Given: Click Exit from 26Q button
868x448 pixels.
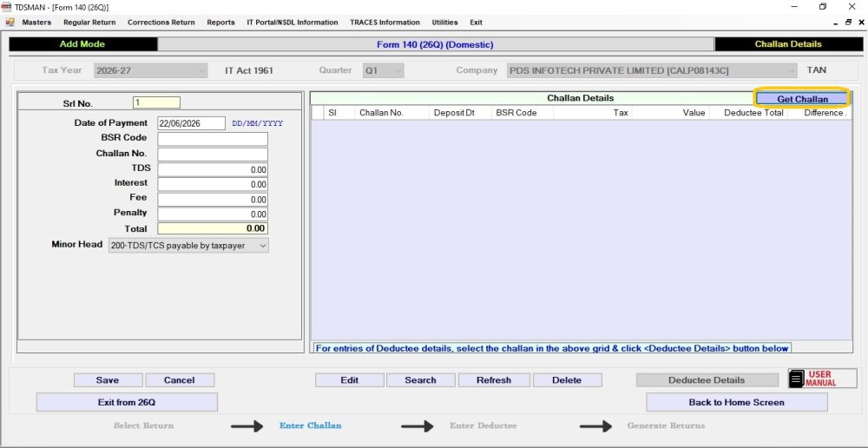Looking at the screenshot, I should pyautogui.click(x=127, y=402).
